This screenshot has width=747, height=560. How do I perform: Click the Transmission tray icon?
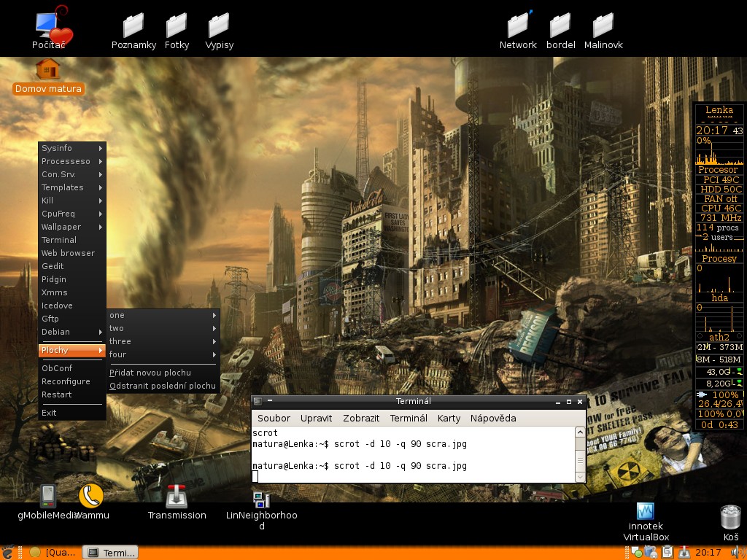(684, 553)
